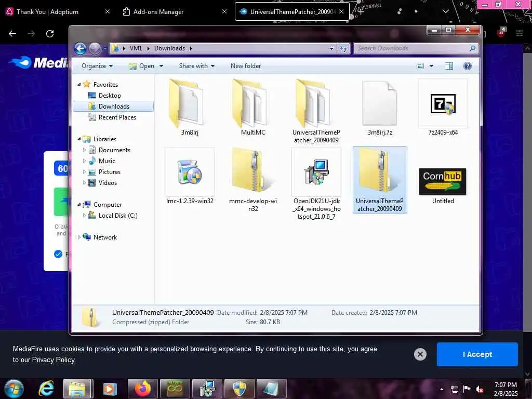
Task: Click the Search Downloads field
Action: click(x=416, y=48)
